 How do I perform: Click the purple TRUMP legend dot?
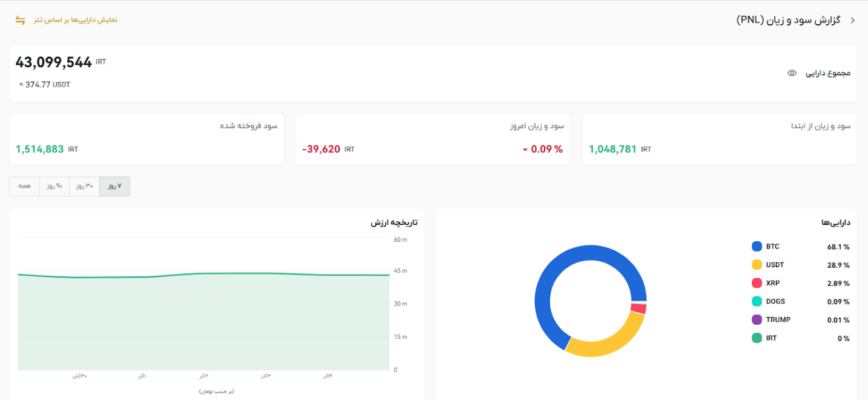click(x=756, y=319)
